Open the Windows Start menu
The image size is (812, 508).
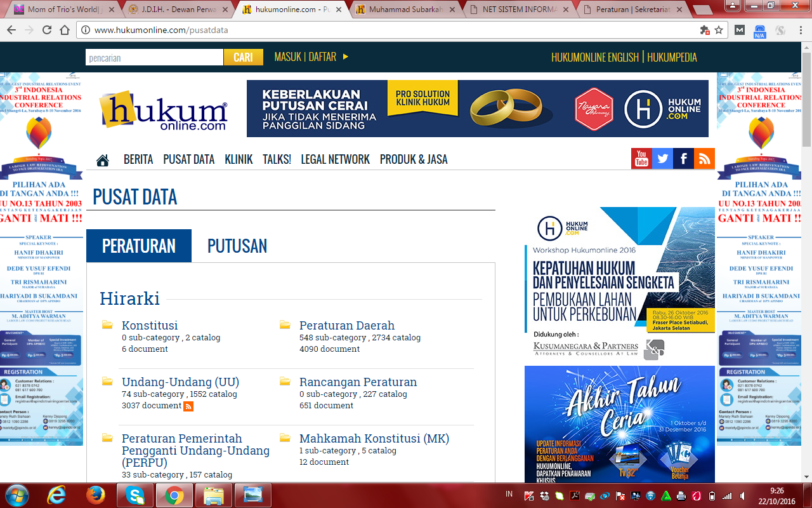[x=16, y=495]
